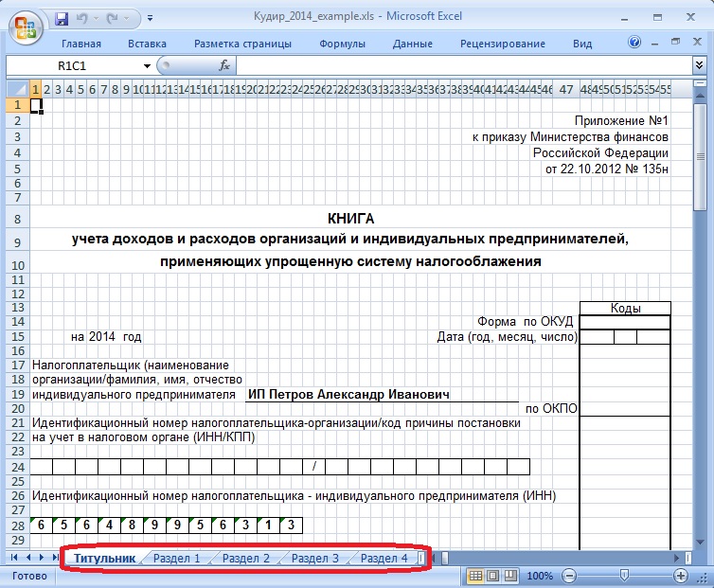Click the 100% zoom level button

pyautogui.click(x=540, y=576)
